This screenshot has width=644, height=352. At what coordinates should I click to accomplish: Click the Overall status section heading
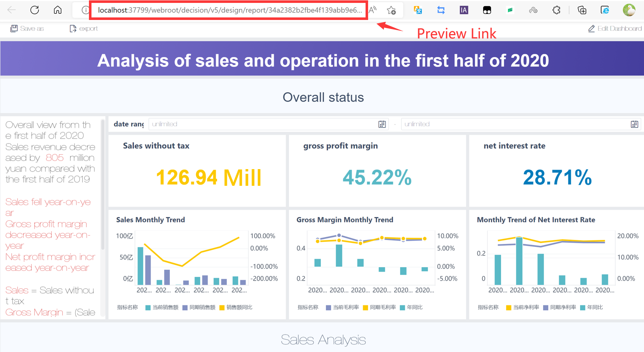point(323,97)
